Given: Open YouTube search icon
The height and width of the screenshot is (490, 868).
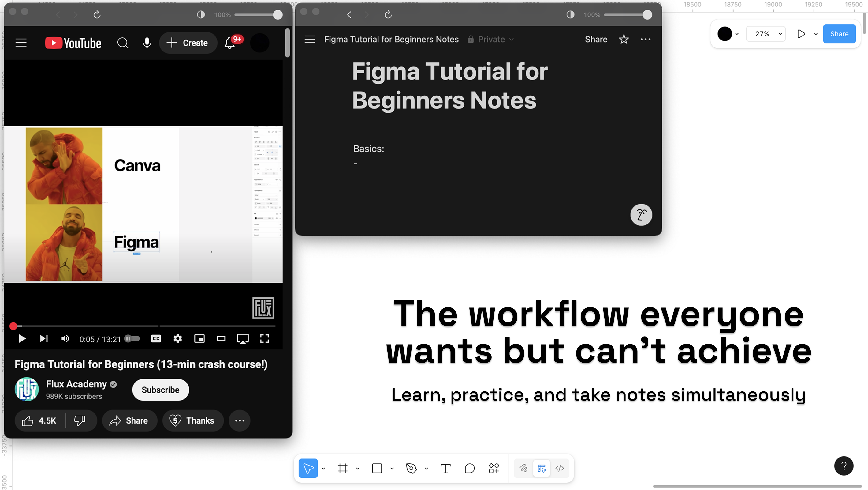Looking at the screenshot, I should pyautogui.click(x=123, y=43).
